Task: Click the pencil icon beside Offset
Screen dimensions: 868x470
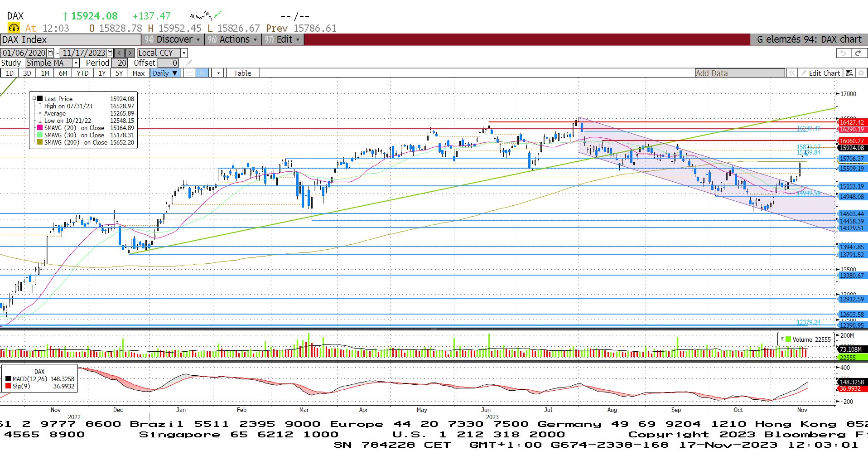Action: (x=189, y=63)
